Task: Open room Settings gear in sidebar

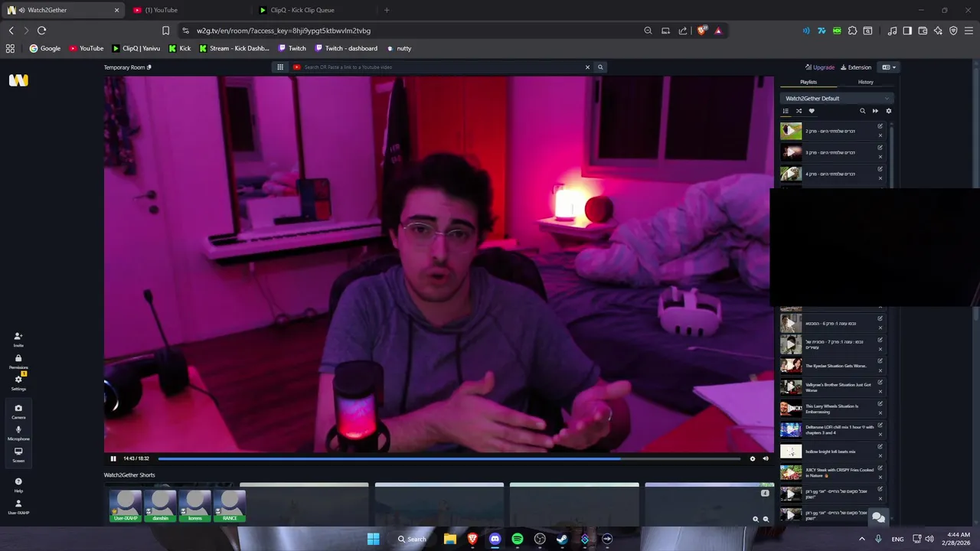Action: 18,383
